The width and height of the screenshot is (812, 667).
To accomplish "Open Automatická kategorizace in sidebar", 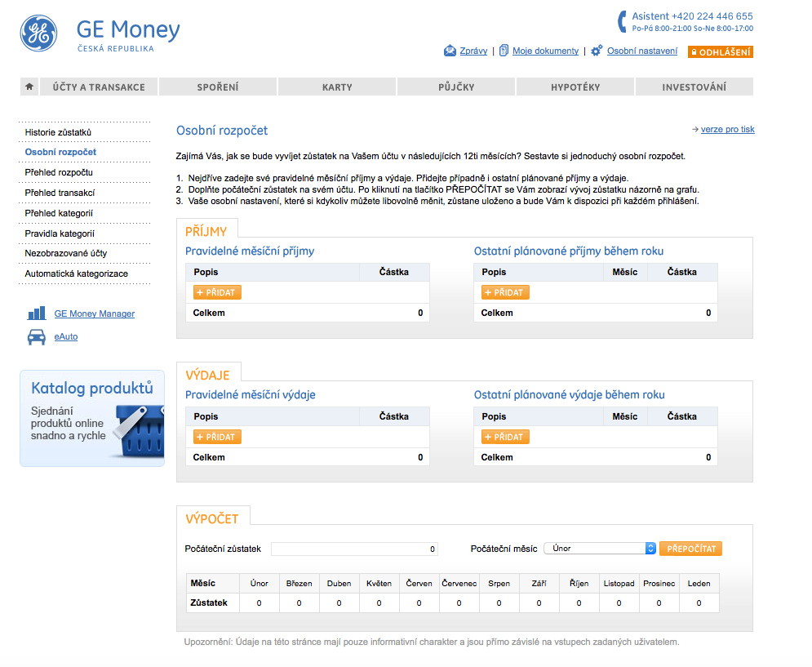I will point(76,273).
